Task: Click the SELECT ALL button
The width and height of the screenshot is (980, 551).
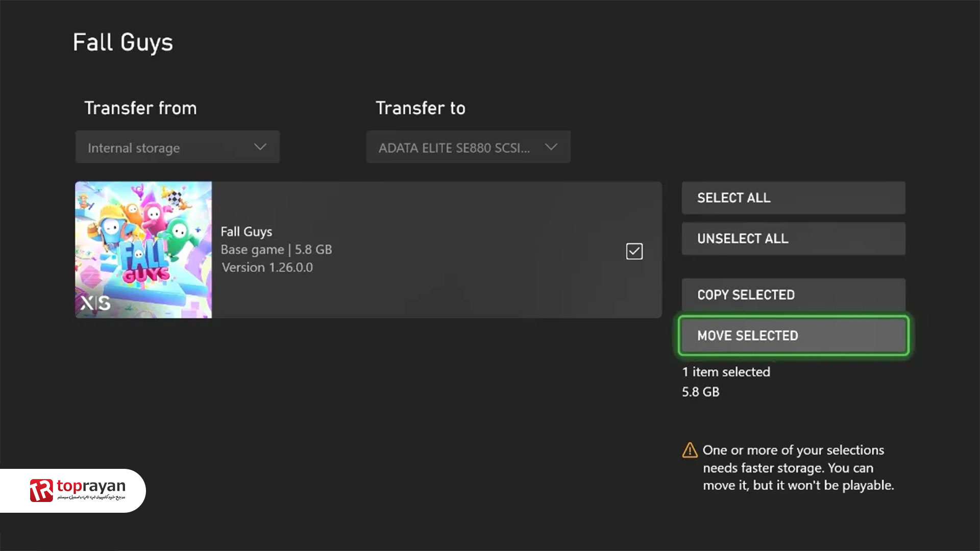Action: [x=793, y=198]
